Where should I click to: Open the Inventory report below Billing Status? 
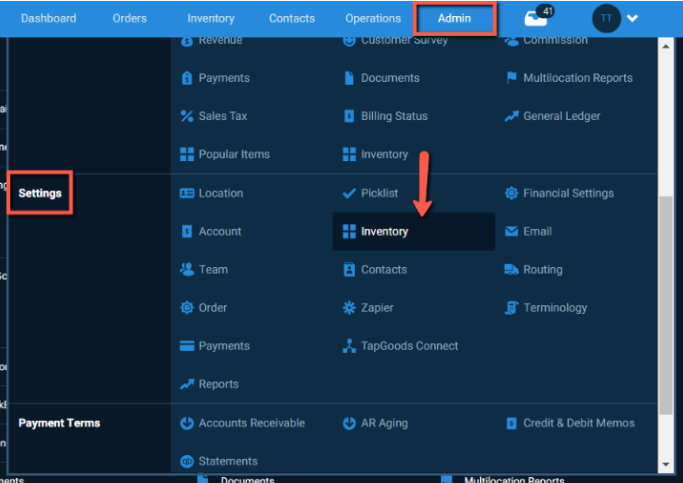pos(384,154)
